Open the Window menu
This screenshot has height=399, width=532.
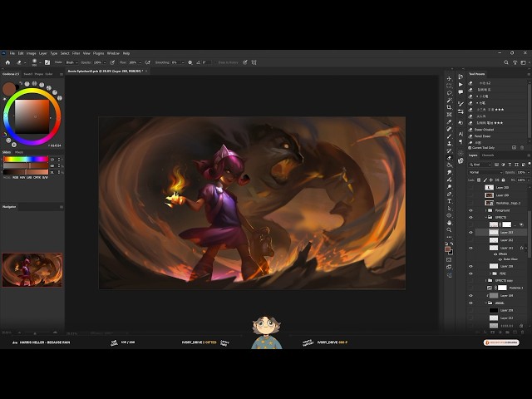(113, 53)
